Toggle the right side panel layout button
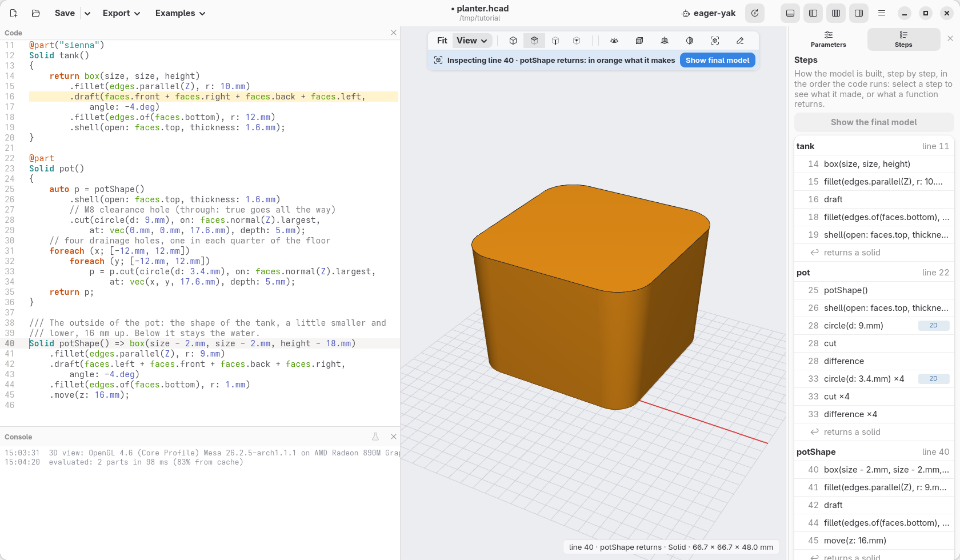Viewport: 960px width, 560px height. tap(859, 13)
